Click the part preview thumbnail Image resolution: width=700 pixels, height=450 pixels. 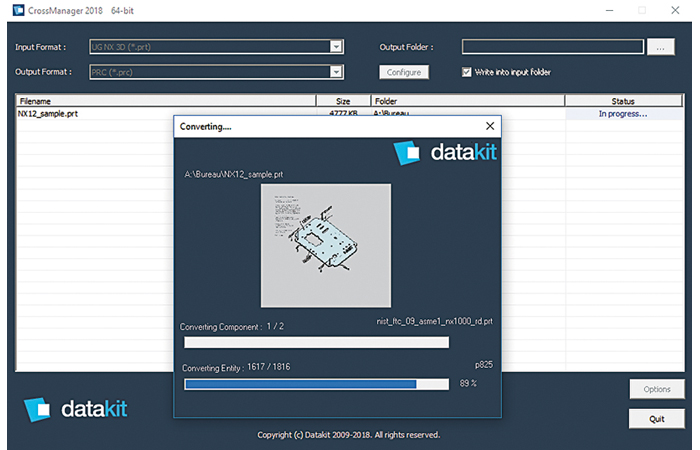(x=326, y=246)
